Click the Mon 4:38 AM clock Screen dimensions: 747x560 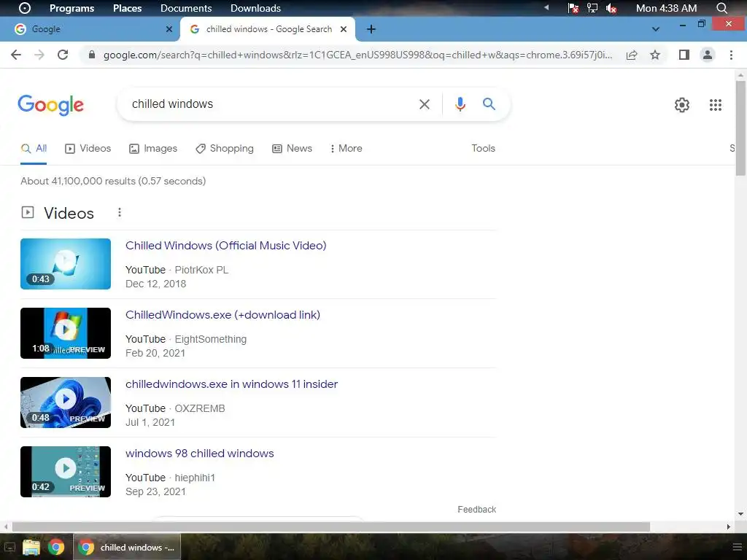click(x=666, y=8)
